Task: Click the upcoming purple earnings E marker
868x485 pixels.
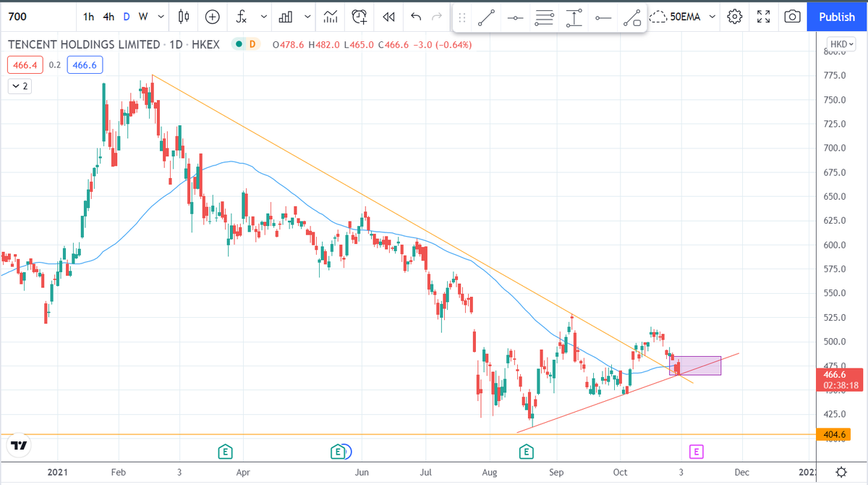Action: click(696, 452)
